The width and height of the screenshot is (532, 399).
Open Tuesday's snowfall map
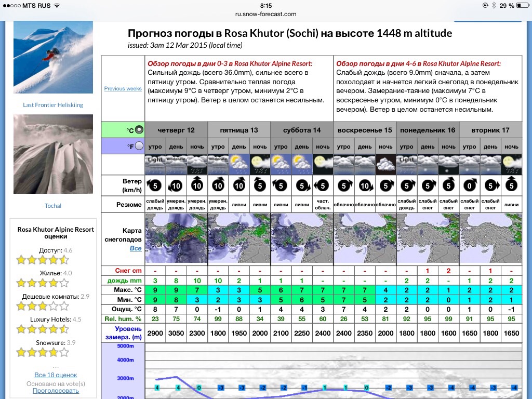490,238
